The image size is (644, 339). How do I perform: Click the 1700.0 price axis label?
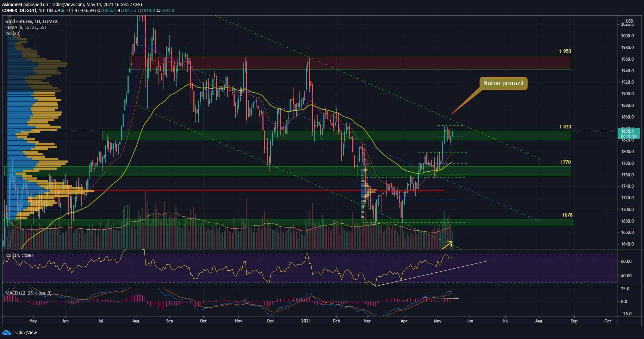pos(627,210)
